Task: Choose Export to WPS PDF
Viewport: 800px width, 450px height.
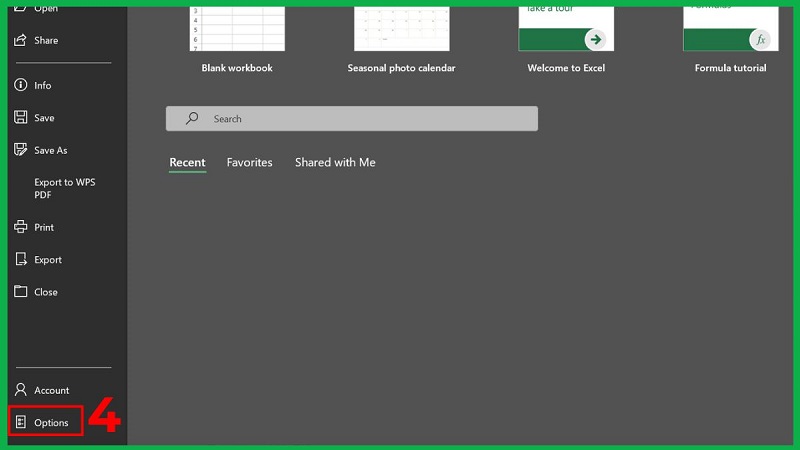Action: [x=64, y=188]
